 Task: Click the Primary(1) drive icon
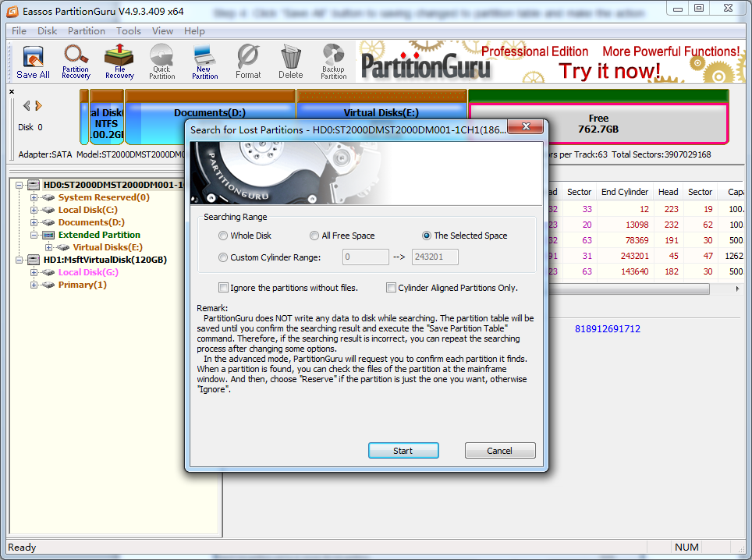[48, 285]
